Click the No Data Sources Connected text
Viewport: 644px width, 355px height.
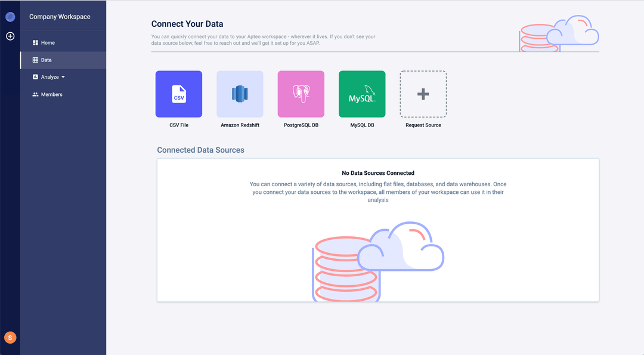tap(378, 173)
